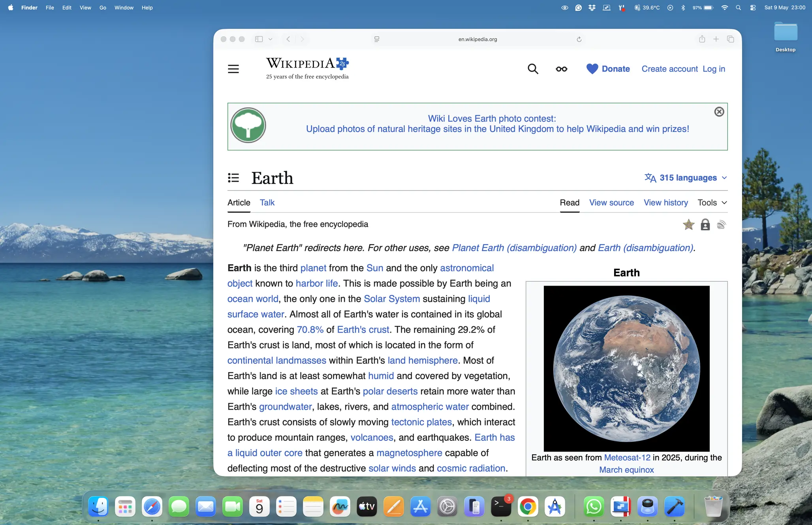Expand the sidebar options chevron
Viewport: 812px width, 525px height.
tap(270, 39)
